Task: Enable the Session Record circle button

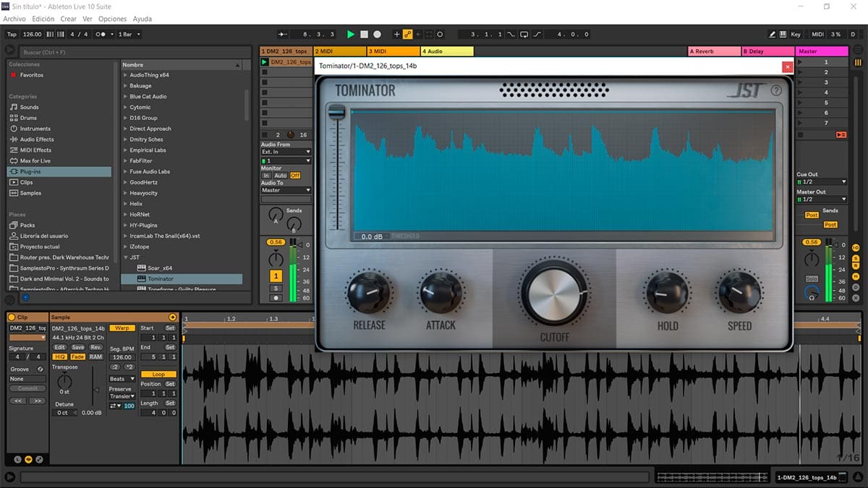Action: click(440, 34)
